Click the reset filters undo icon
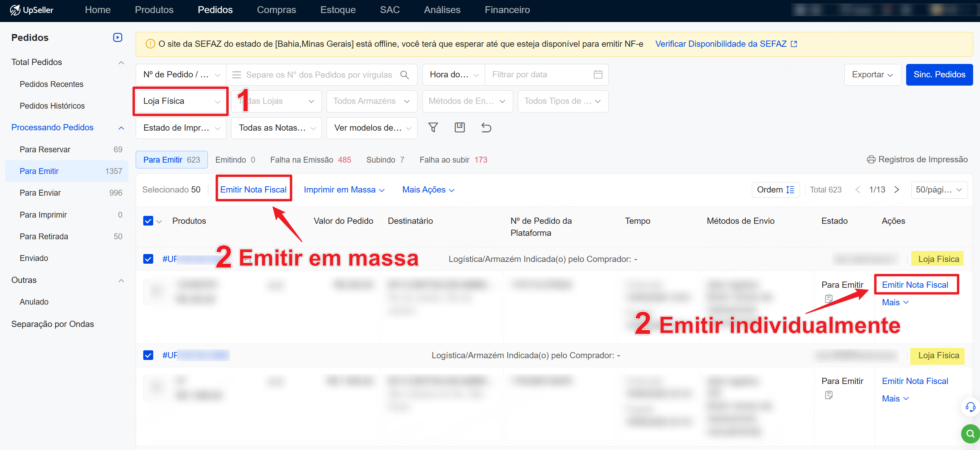 (486, 128)
